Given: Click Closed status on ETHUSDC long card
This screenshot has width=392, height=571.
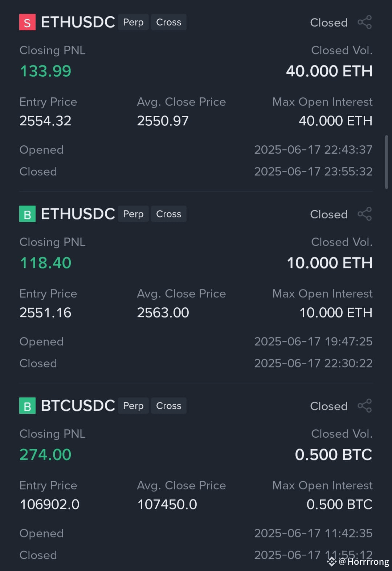Looking at the screenshot, I should tap(329, 214).
